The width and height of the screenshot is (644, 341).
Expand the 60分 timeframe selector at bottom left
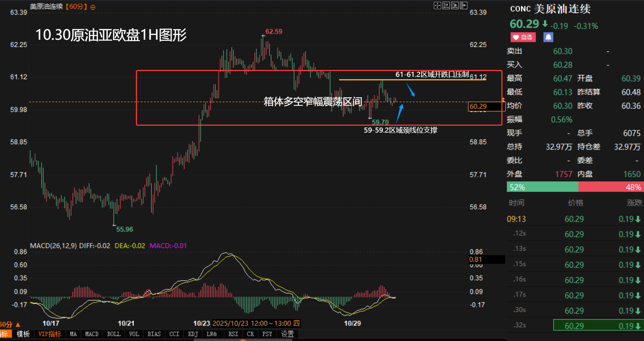coord(9,324)
